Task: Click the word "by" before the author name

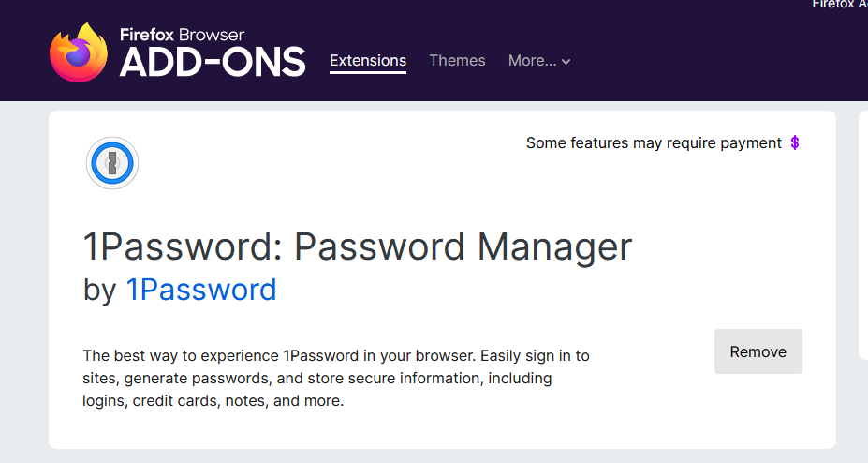Action: (x=99, y=290)
